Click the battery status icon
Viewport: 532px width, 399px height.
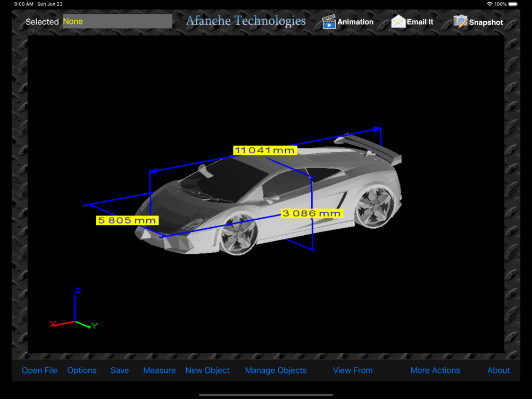click(513, 4)
